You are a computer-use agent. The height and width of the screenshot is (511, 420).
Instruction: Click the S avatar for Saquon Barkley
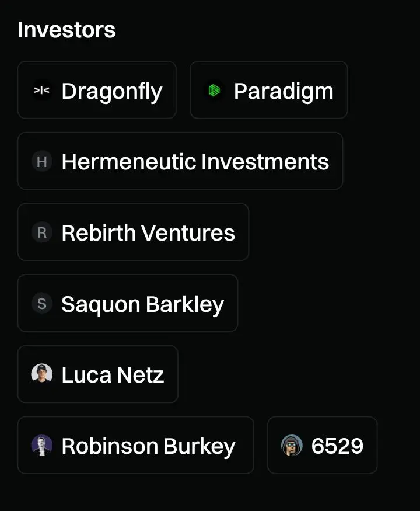41,304
